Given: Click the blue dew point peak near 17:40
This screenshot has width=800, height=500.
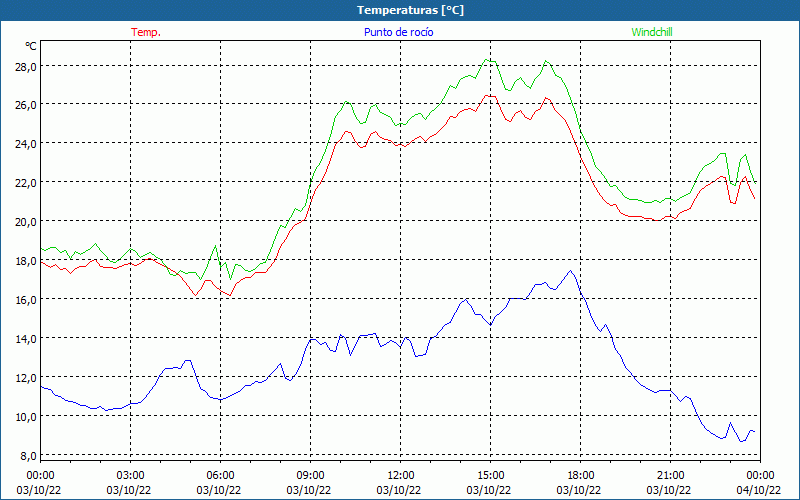Looking at the screenshot, I should point(570,271).
